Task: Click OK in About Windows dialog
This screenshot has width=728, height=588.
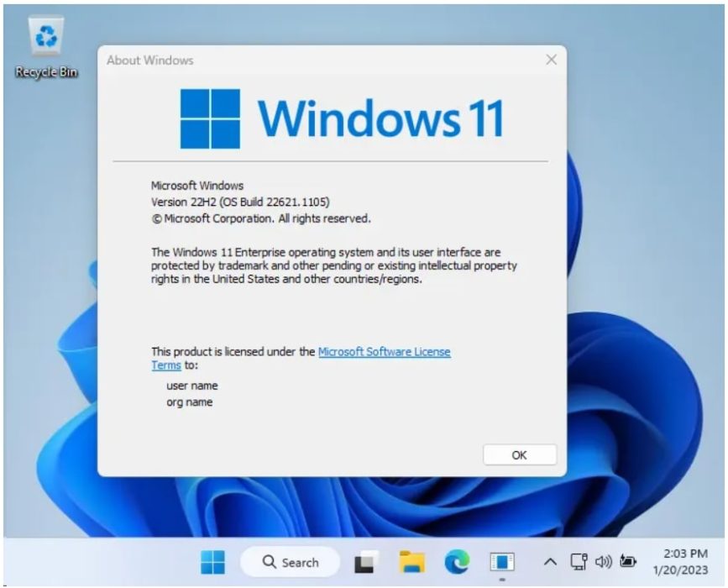Action: (x=519, y=454)
